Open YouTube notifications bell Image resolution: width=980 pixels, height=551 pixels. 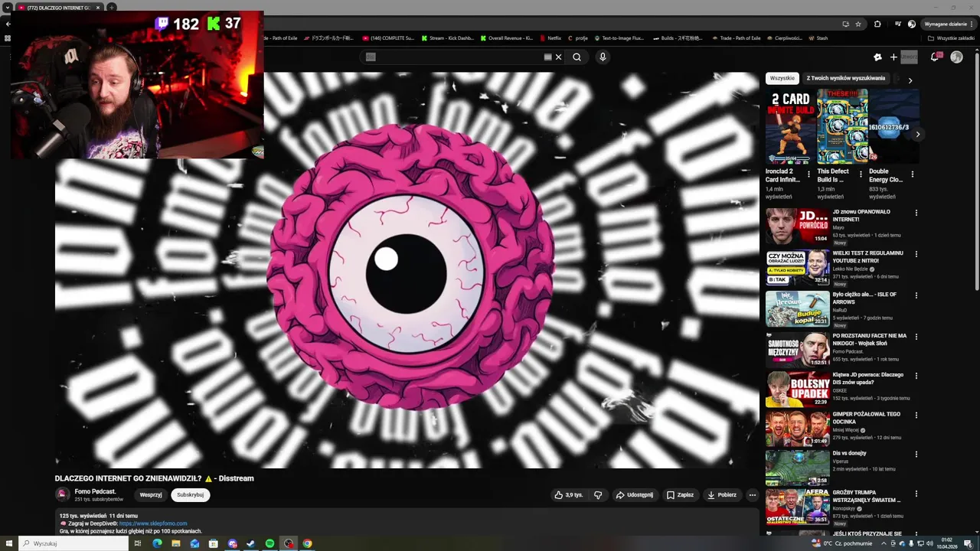coord(935,57)
